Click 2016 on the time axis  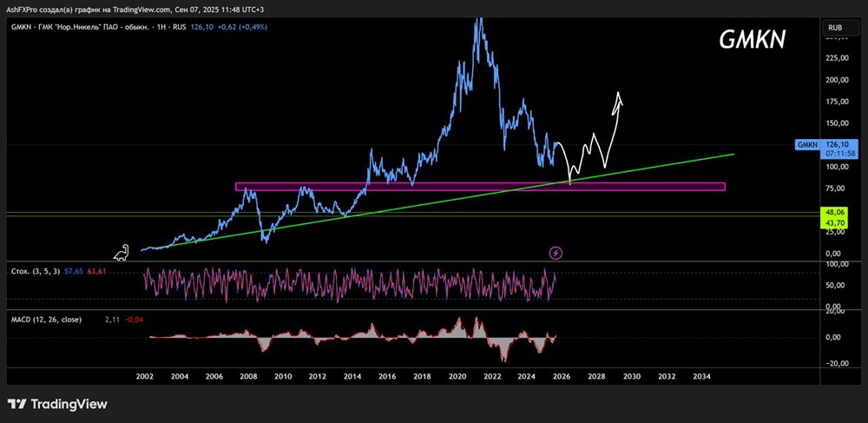[387, 376]
